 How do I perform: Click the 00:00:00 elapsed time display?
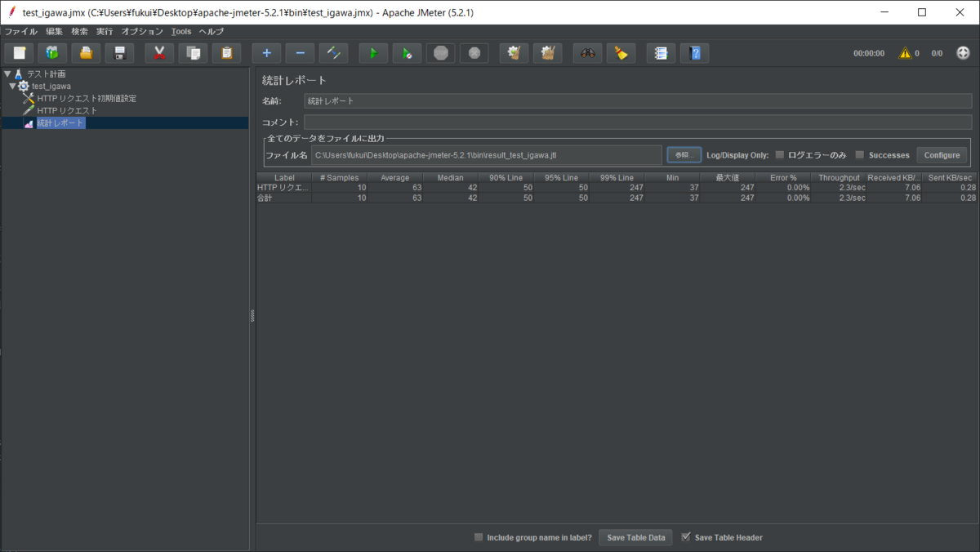(869, 53)
